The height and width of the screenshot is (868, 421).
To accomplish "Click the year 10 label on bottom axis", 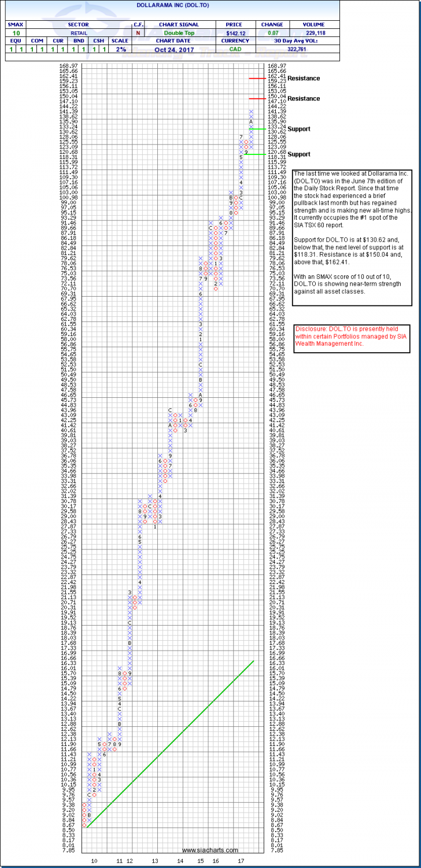I will [93, 861].
